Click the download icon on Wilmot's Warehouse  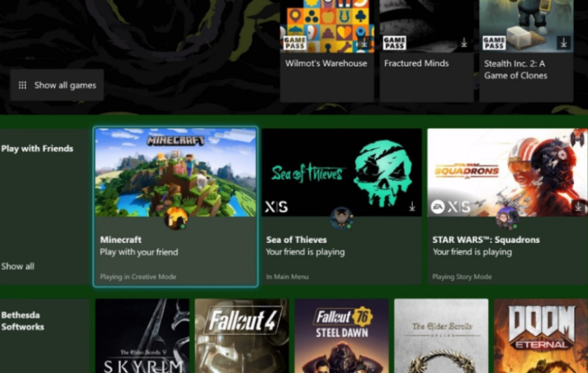coord(363,43)
